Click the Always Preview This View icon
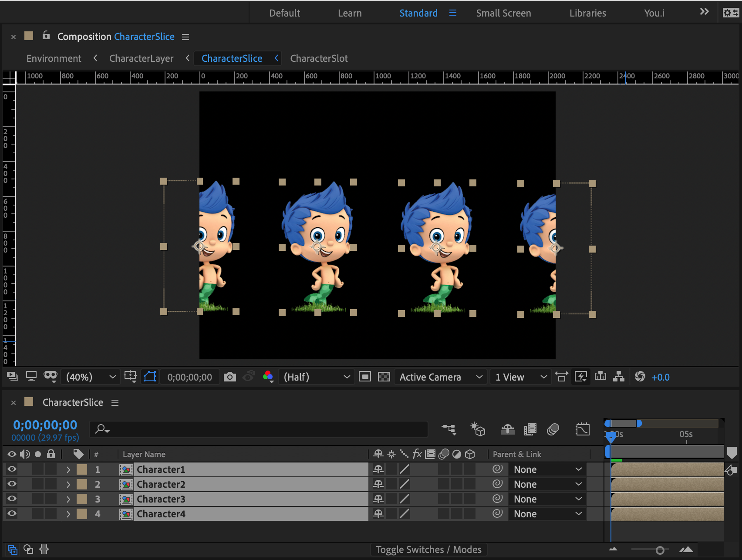This screenshot has width=742, height=560. [13, 376]
